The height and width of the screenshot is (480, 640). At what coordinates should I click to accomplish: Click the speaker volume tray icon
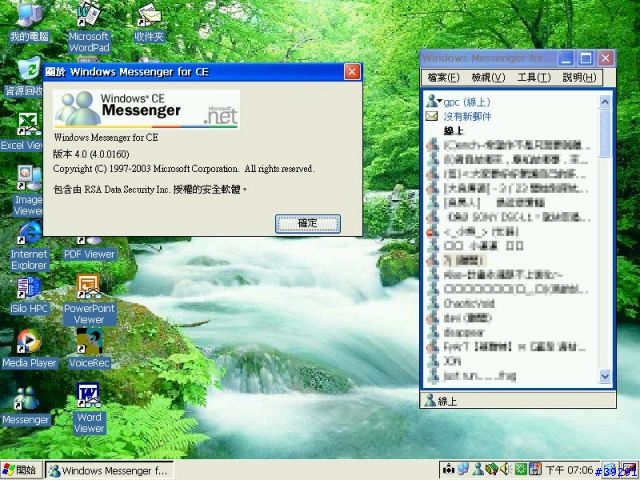click(x=507, y=470)
